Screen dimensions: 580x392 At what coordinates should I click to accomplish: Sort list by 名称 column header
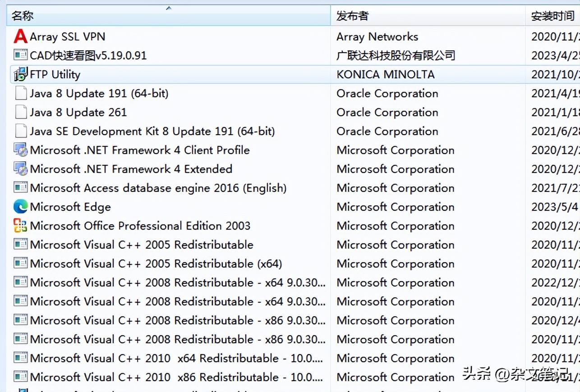[x=23, y=17]
